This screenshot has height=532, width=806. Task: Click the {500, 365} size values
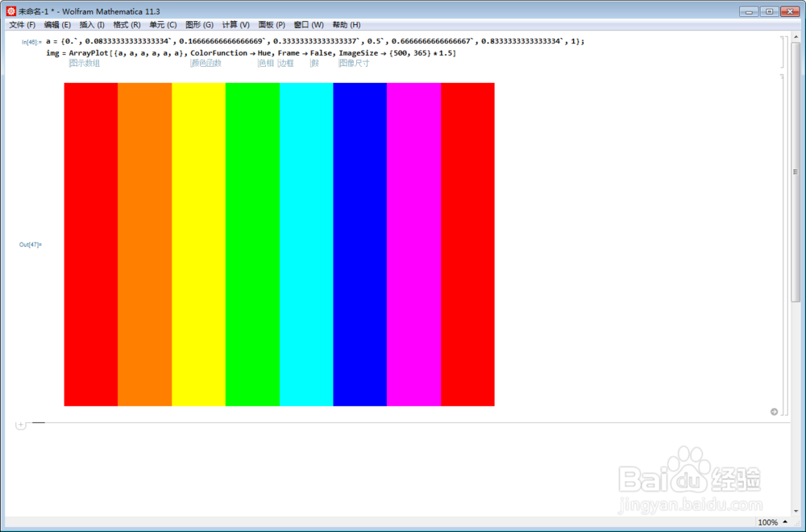click(410, 53)
